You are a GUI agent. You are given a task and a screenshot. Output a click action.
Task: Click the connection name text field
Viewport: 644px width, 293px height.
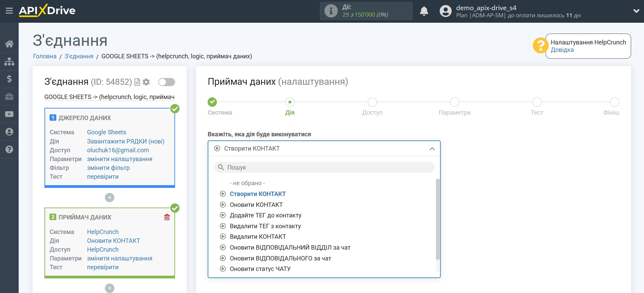coord(110,97)
